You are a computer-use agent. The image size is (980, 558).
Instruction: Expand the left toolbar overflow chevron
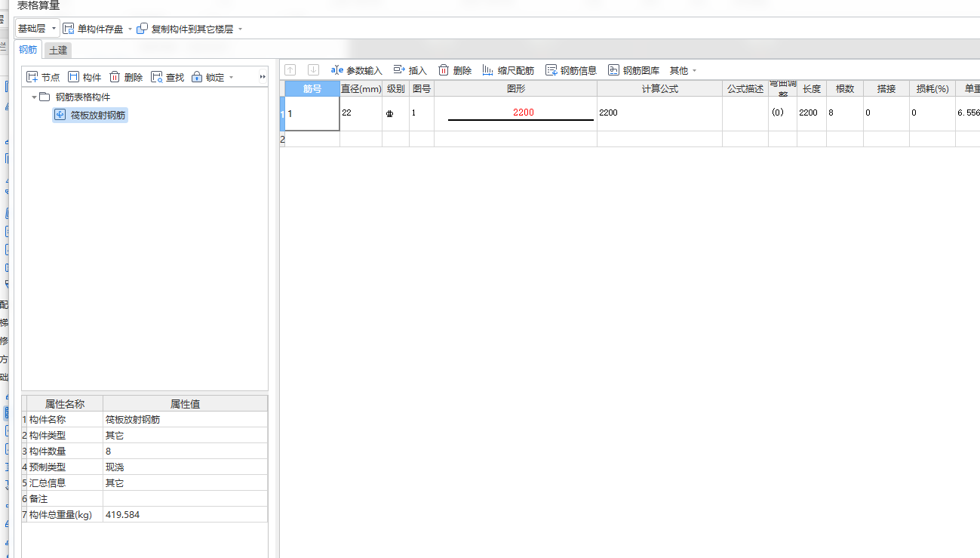(x=263, y=77)
